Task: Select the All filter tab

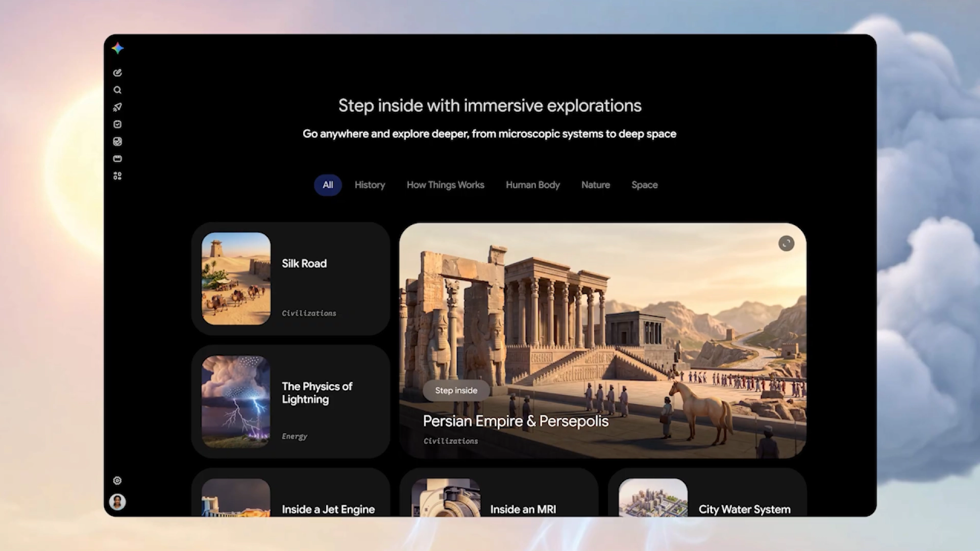Action: [328, 185]
